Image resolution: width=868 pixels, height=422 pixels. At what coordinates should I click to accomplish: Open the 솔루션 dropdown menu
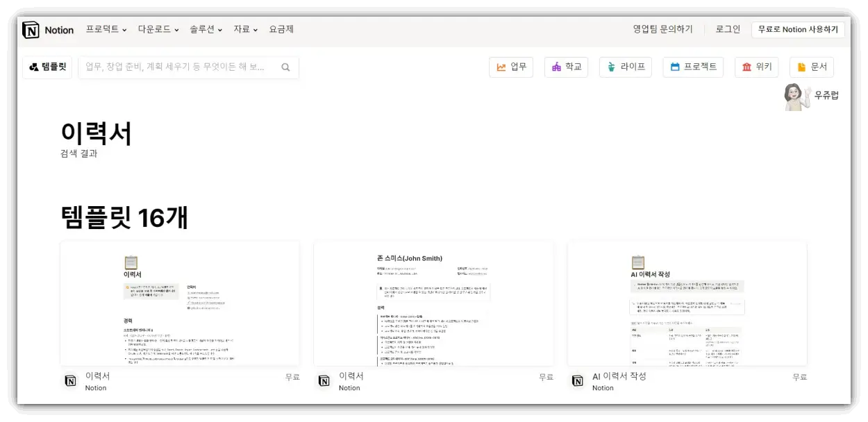[206, 30]
